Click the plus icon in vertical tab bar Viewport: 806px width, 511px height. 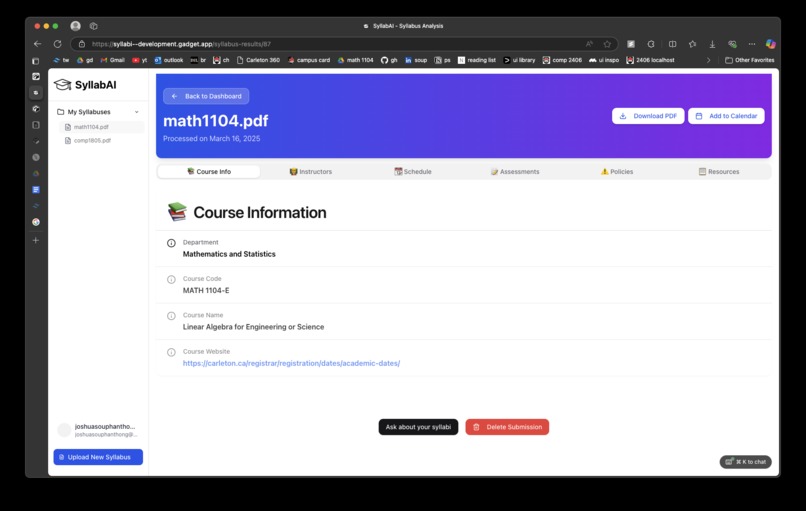coord(35,240)
